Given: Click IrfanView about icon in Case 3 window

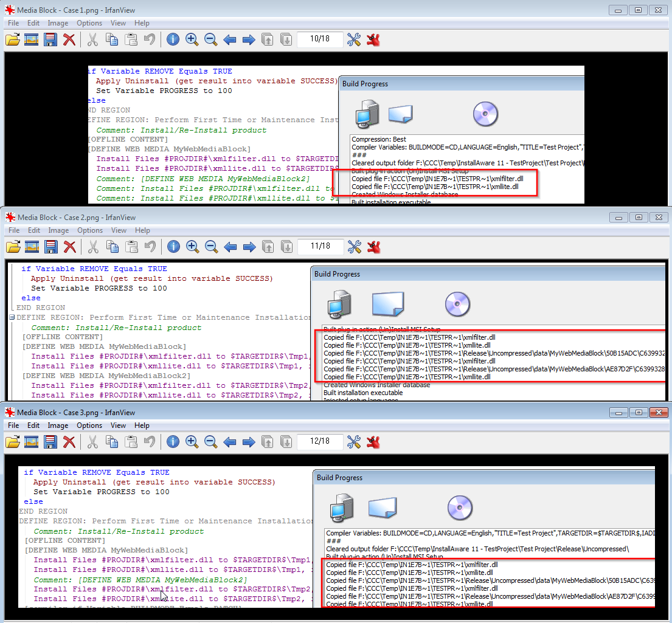Looking at the screenshot, I should [373, 442].
